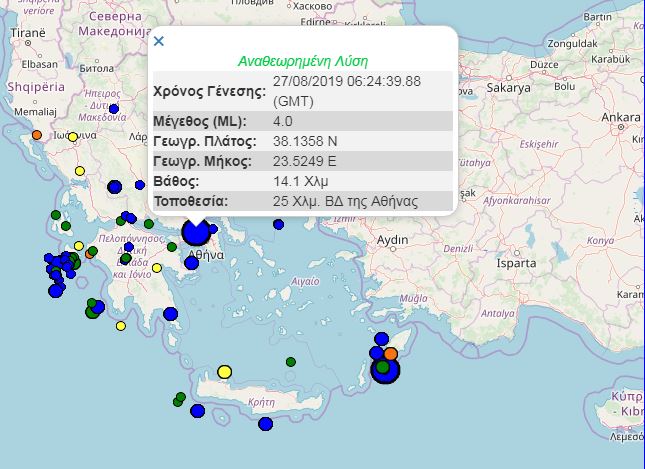Click the orange marker near Albania border

(37, 134)
